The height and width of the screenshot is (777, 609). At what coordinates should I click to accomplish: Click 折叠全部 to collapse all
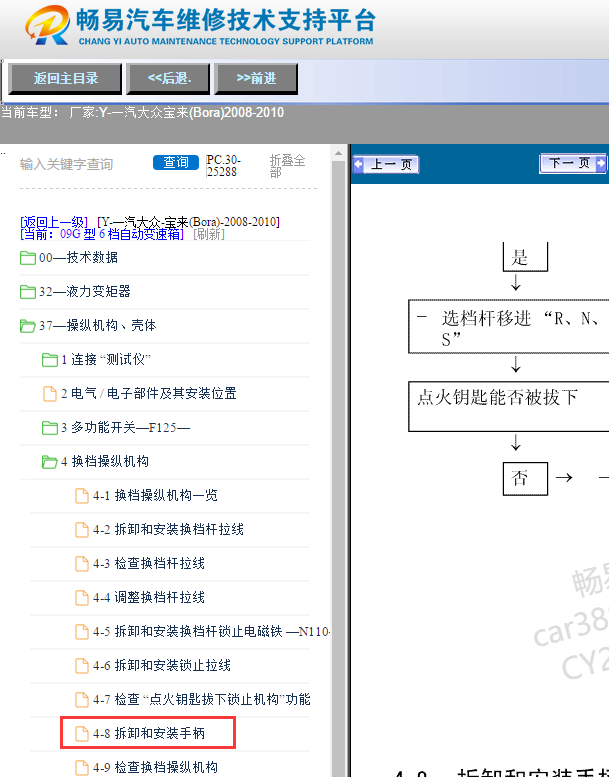pos(287,166)
